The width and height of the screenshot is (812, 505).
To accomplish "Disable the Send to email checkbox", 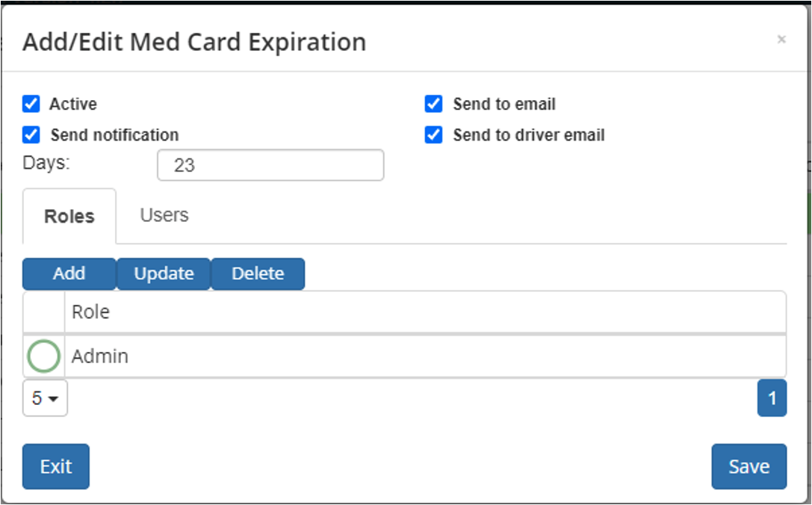I will pyautogui.click(x=433, y=104).
